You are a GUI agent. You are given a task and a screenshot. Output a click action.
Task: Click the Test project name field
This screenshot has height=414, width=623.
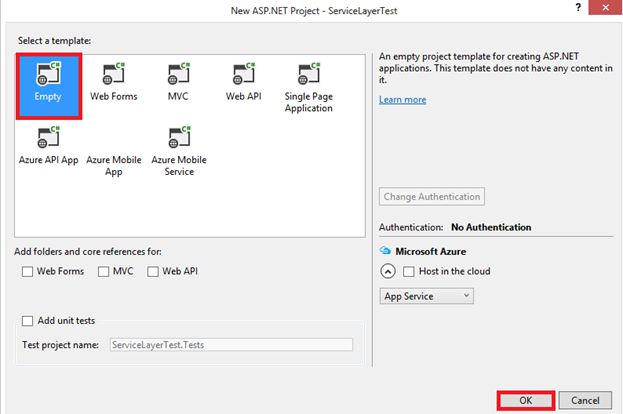231,344
